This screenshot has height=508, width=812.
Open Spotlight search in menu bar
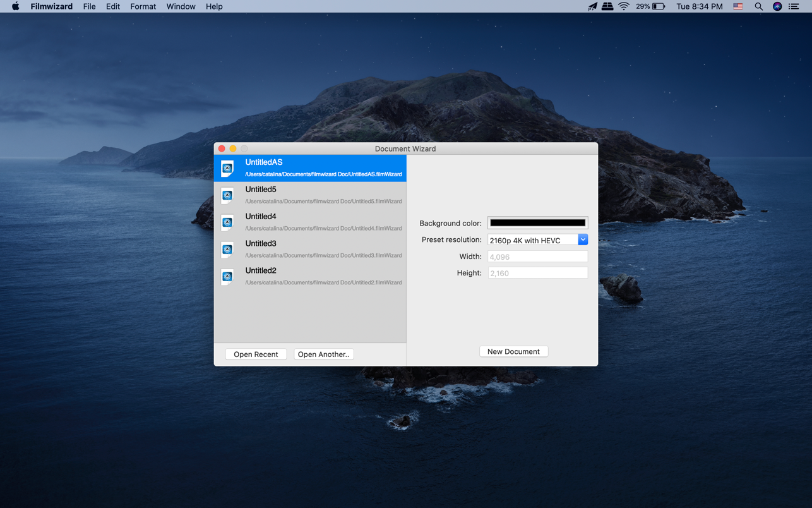758,6
